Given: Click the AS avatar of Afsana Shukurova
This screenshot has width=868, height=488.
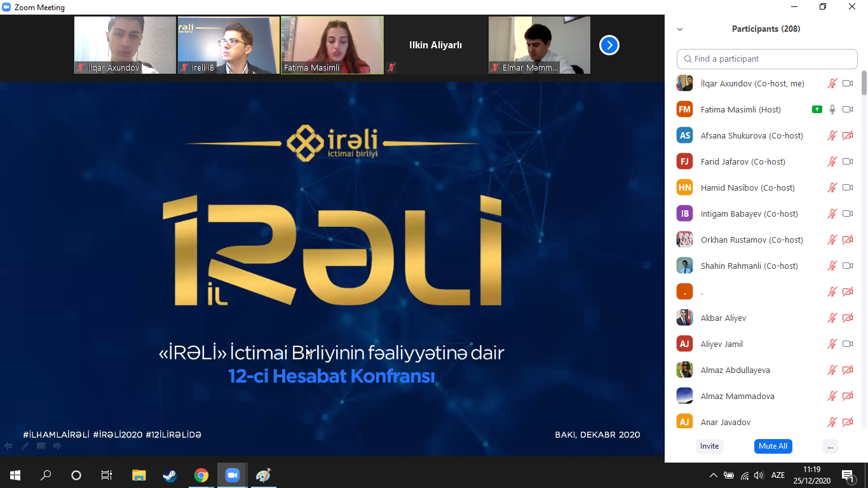Looking at the screenshot, I should pyautogui.click(x=684, y=135).
